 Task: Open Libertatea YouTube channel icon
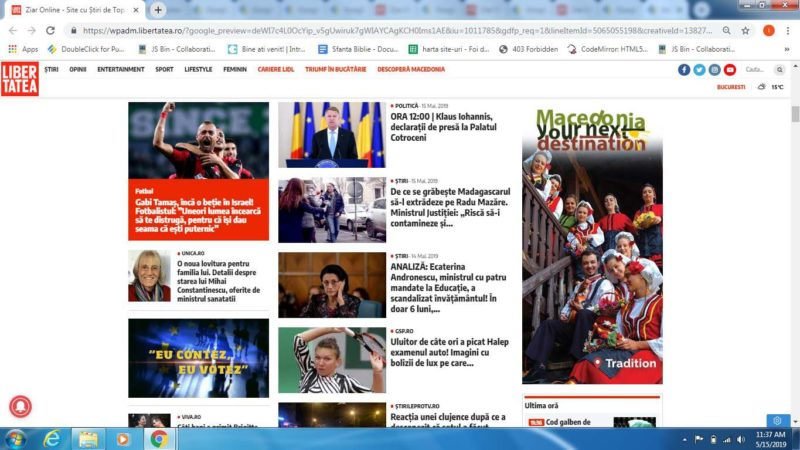(x=730, y=70)
